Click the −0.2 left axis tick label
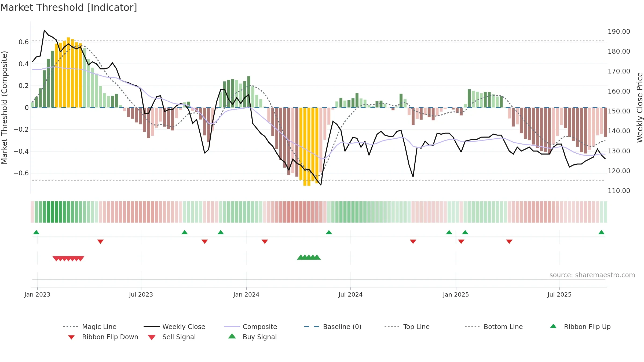The height and width of the screenshot is (362, 644). (x=21, y=130)
